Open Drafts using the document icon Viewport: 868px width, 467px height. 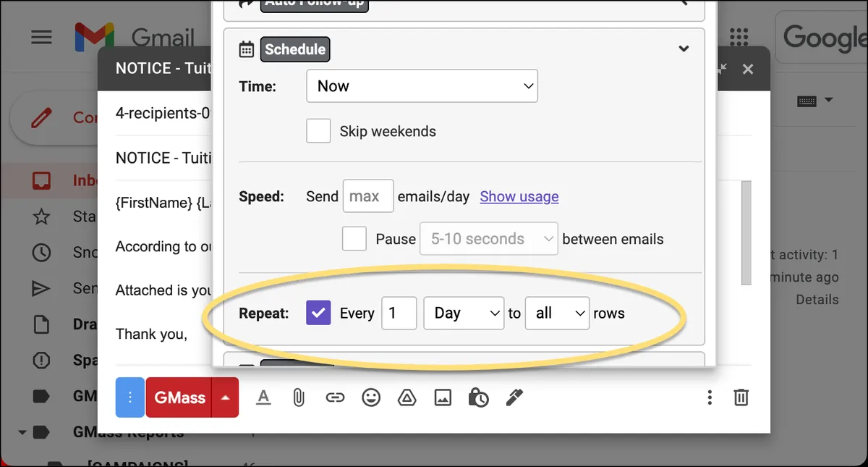pos(41,324)
